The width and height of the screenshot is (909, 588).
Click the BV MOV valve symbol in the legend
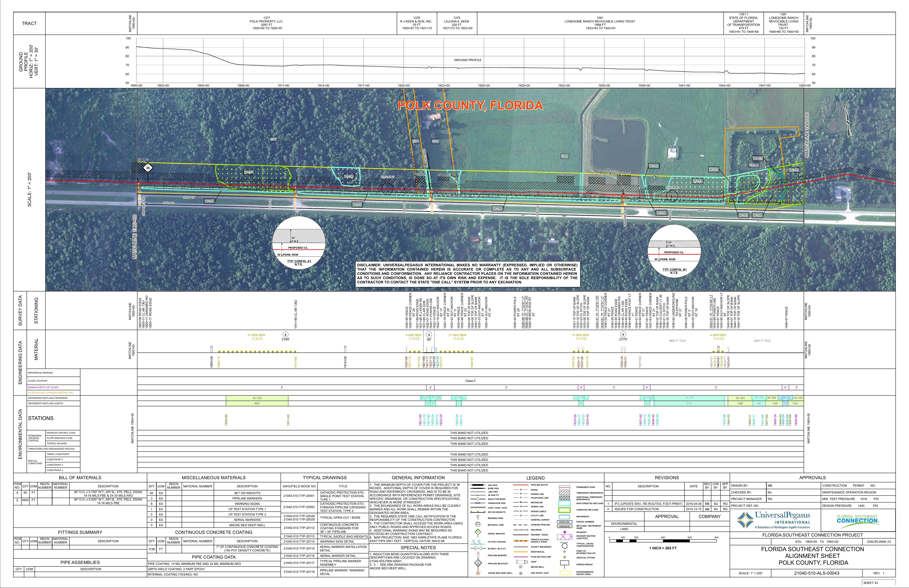click(478, 548)
